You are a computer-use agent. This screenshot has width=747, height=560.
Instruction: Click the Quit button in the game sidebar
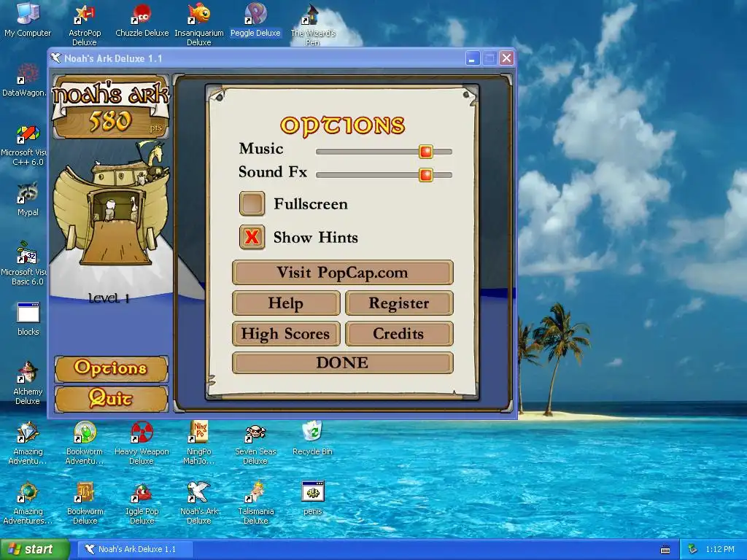point(111,399)
